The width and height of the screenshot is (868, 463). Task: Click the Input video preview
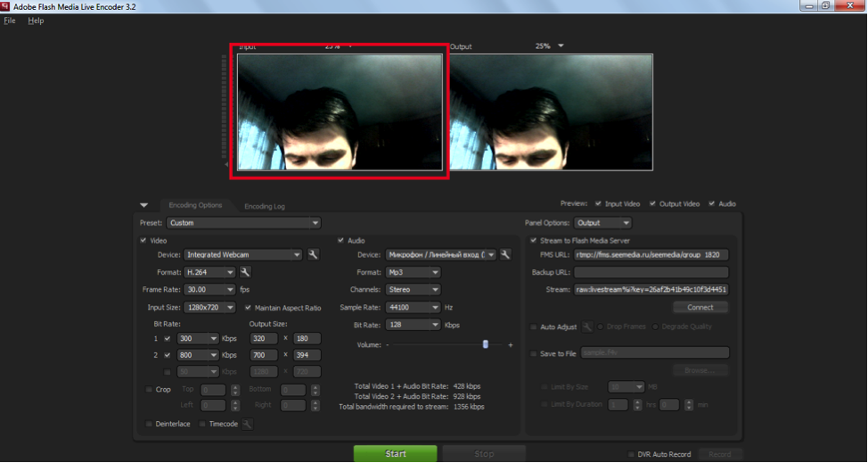(340, 112)
